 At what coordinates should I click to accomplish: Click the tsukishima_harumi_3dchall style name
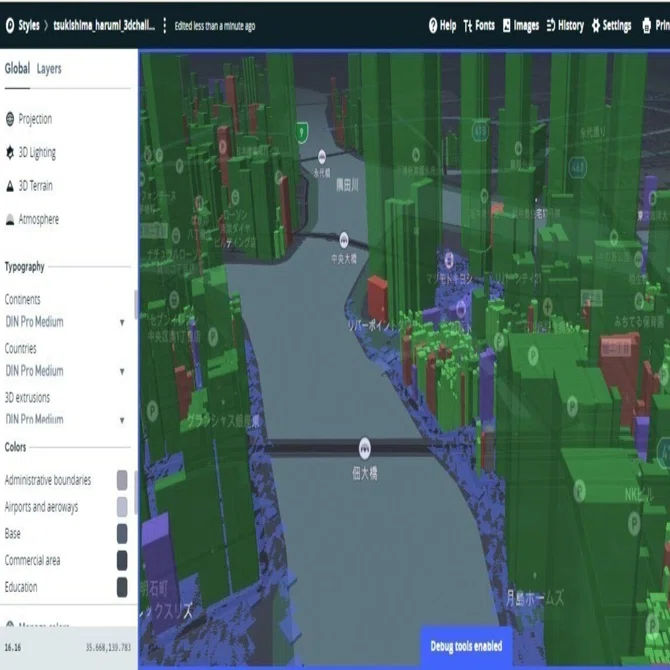pos(104,26)
